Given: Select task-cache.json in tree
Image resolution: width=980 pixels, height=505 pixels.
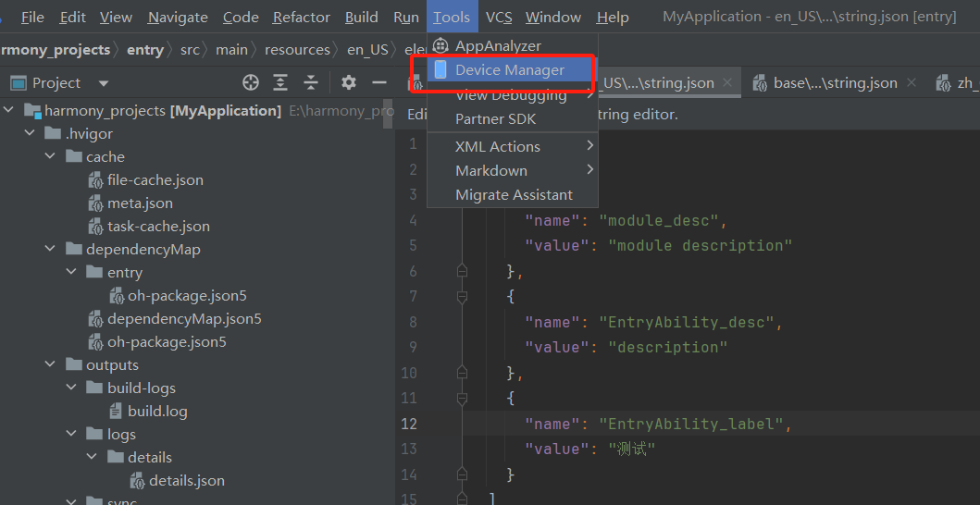Looking at the screenshot, I should coord(159,227).
